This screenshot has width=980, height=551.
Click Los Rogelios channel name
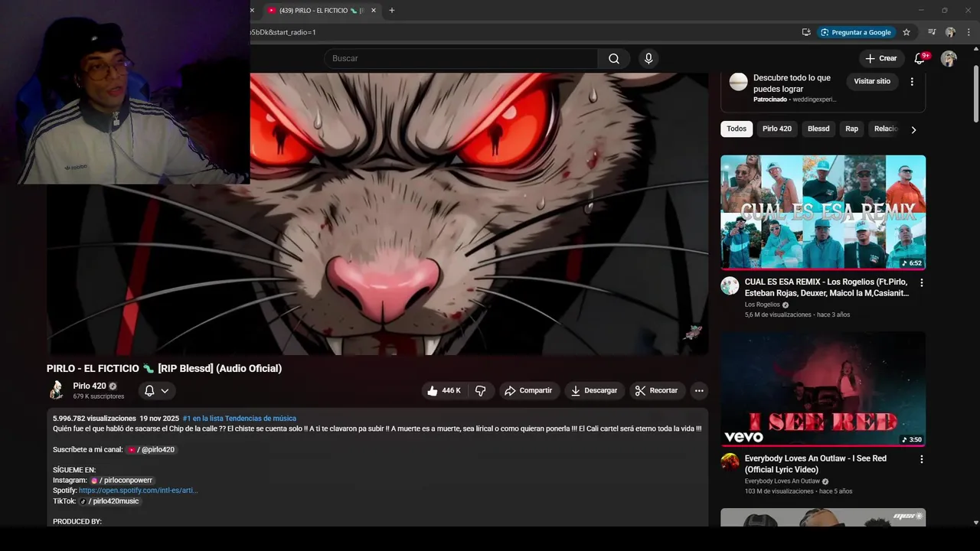[763, 305]
